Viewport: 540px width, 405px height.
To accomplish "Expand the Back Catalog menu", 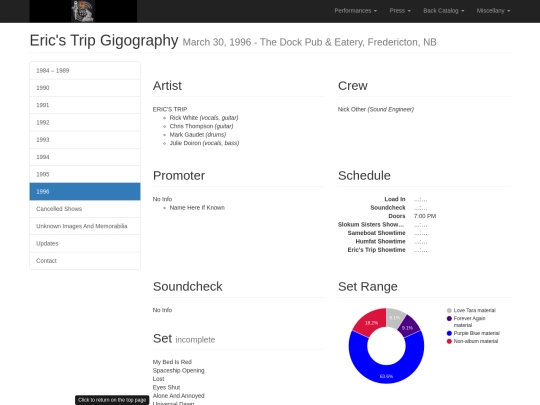I will (444, 11).
